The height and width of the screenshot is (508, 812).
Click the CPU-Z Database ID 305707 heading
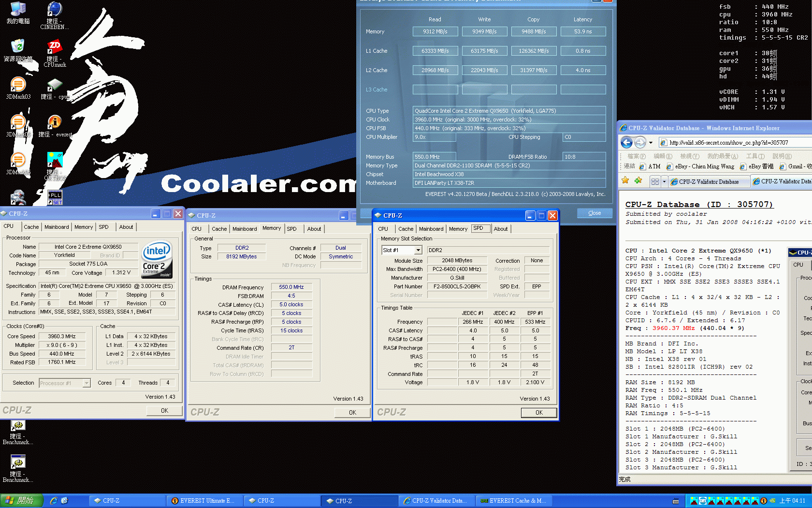(699, 205)
